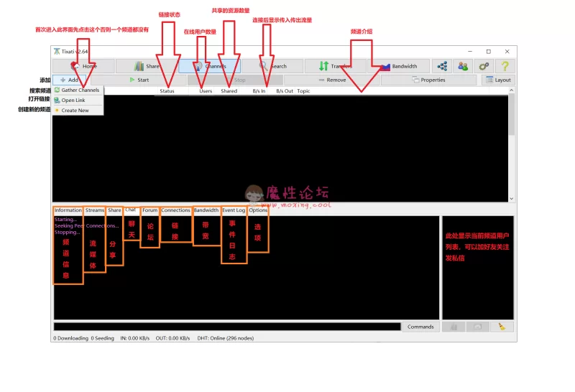Switch to the channel Share tab
575x392 pixels.
pos(114,210)
